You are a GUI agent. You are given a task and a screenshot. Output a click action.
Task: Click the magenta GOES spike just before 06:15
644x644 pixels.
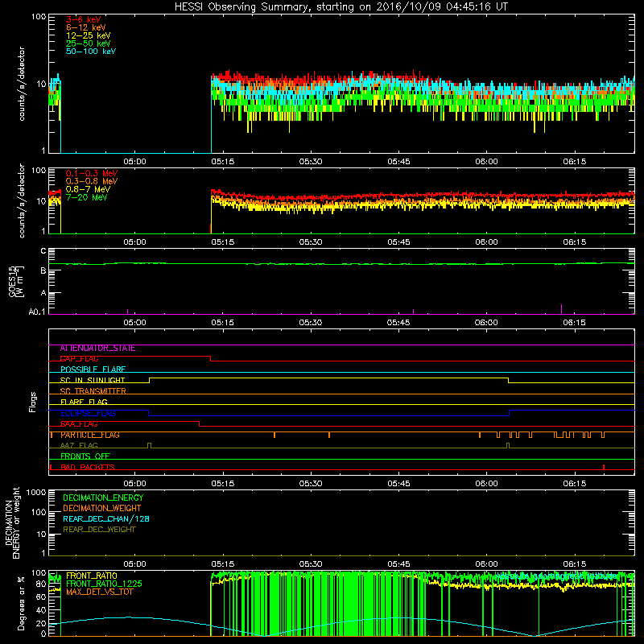point(561,309)
